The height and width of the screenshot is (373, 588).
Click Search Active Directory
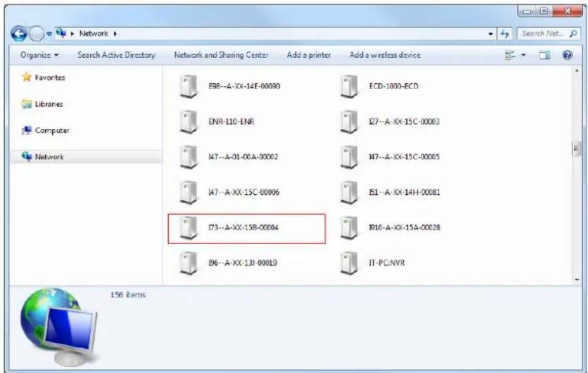pos(116,55)
